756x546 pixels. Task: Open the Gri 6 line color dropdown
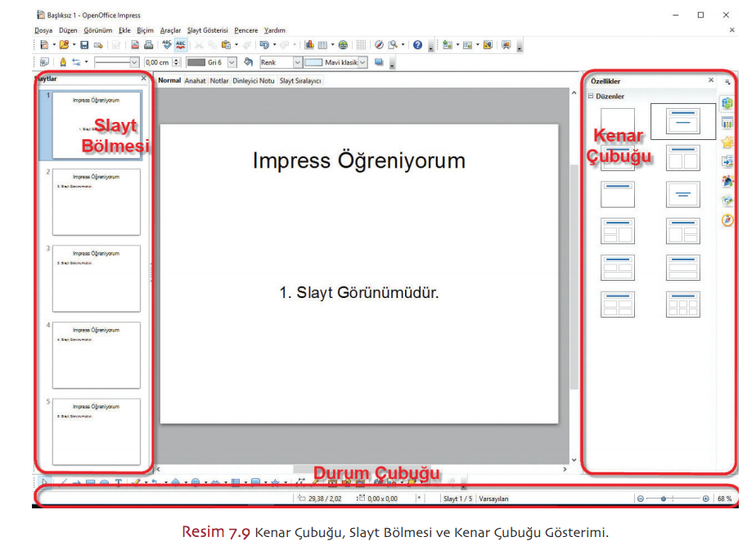[232, 62]
